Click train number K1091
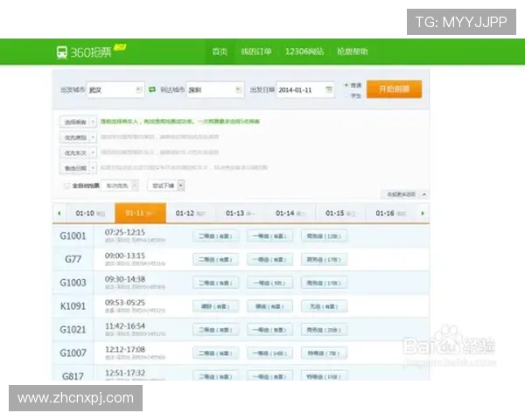Screen dimensions: 525x420 [x=73, y=306]
